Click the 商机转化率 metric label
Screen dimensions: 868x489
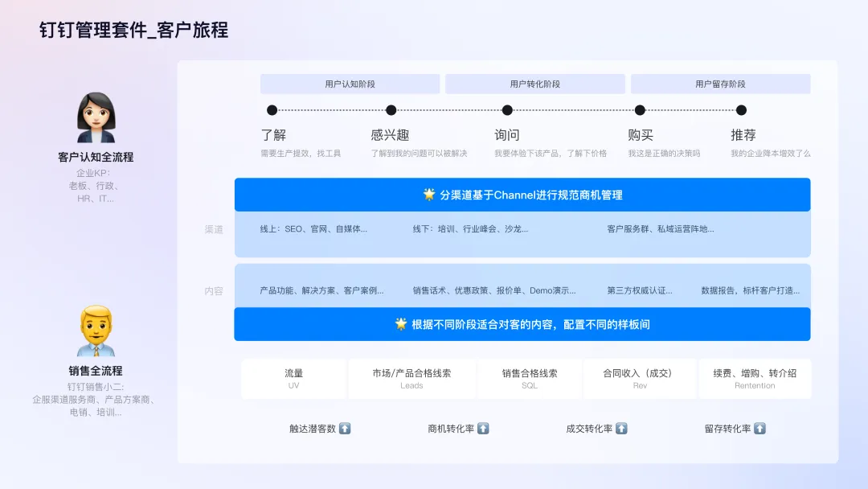tap(451, 429)
